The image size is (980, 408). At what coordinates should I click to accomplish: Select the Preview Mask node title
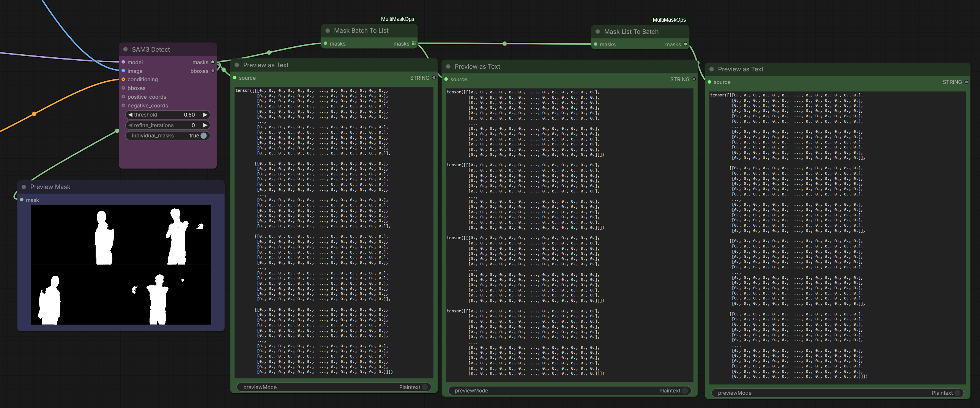pos(50,187)
